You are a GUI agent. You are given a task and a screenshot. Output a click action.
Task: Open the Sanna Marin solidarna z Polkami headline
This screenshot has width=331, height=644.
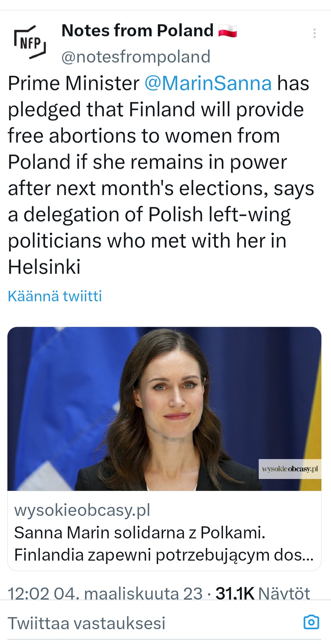coord(140,533)
